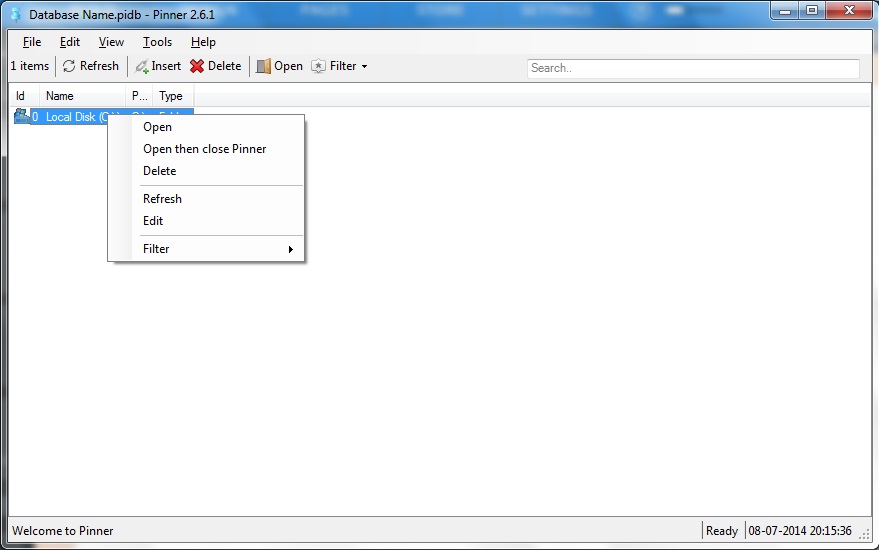This screenshot has width=879, height=550.
Task: Click the Open book icon in toolbar
Action: 263,67
